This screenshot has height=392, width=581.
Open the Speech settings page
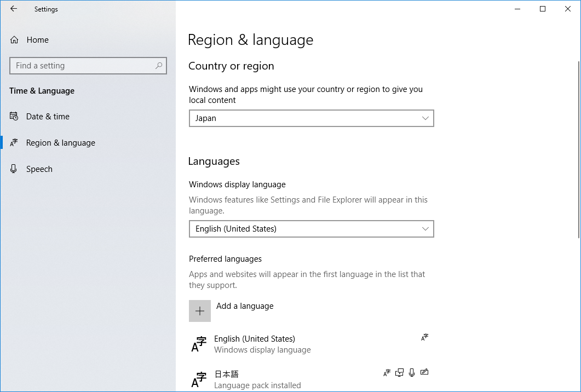[x=88, y=169]
